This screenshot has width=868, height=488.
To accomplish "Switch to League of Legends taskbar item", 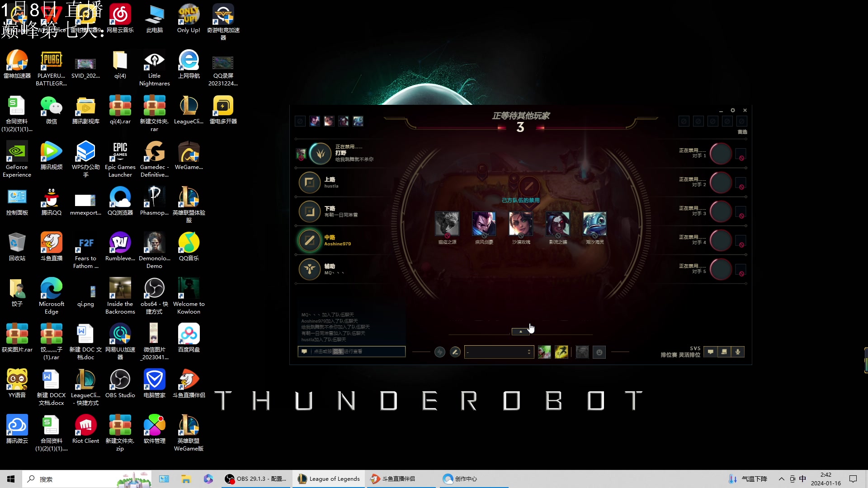I will pyautogui.click(x=329, y=479).
